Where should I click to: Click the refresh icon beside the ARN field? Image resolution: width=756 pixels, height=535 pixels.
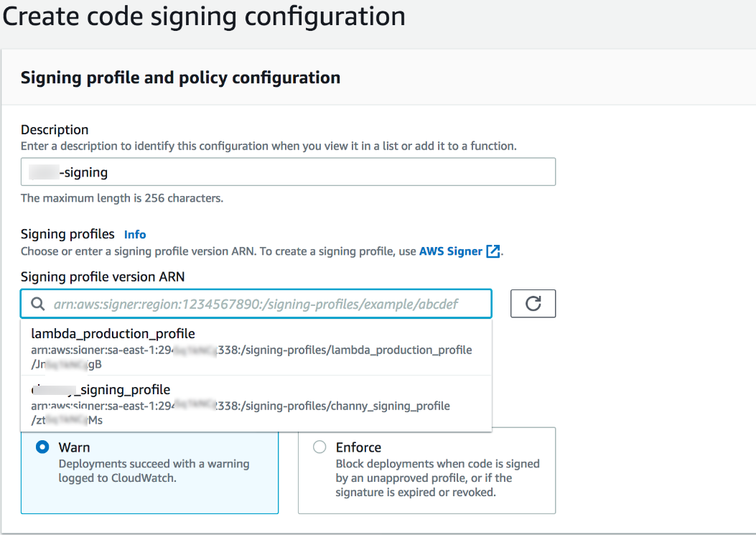point(533,303)
